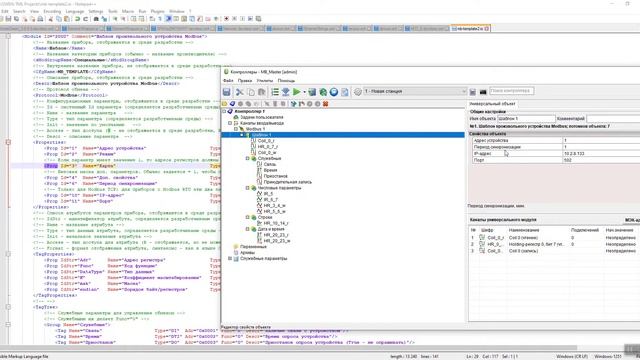Open the Правка menu in the Контроллеры window
Screen dimensions: 640x360
245,81
